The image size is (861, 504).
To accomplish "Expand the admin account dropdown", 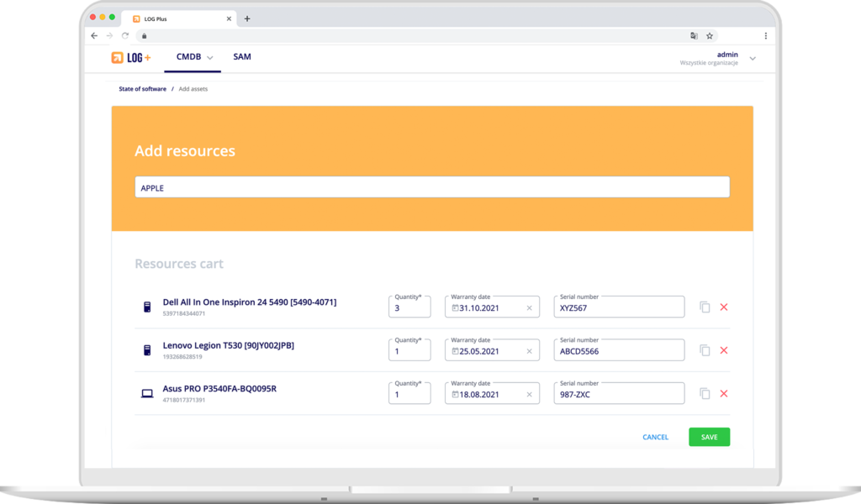I will 753,59.
